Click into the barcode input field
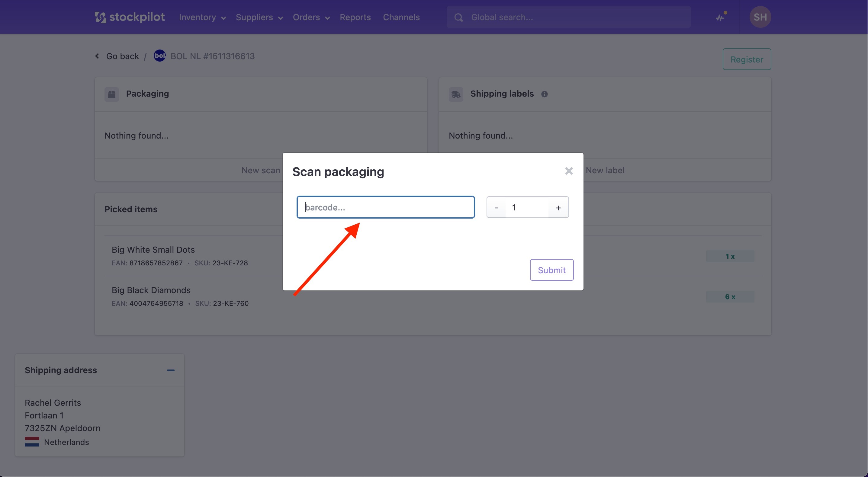The width and height of the screenshot is (868, 477). point(386,207)
